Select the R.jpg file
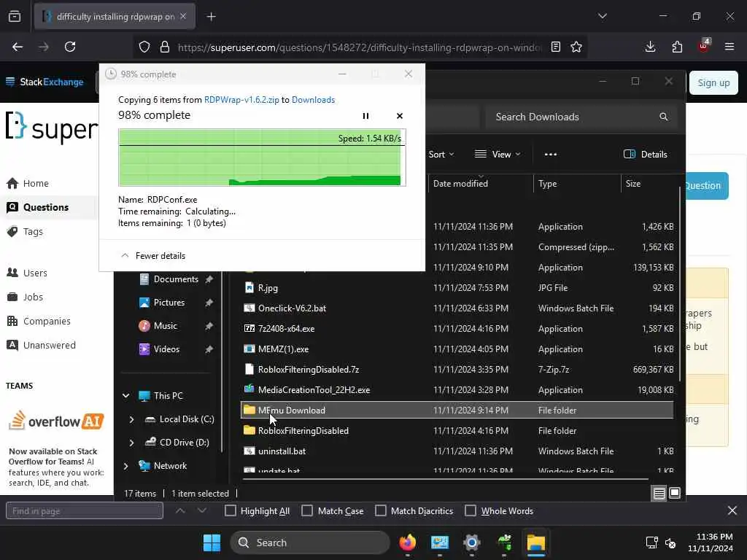The height and width of the screenshot is (560, 747). [457, 287]
